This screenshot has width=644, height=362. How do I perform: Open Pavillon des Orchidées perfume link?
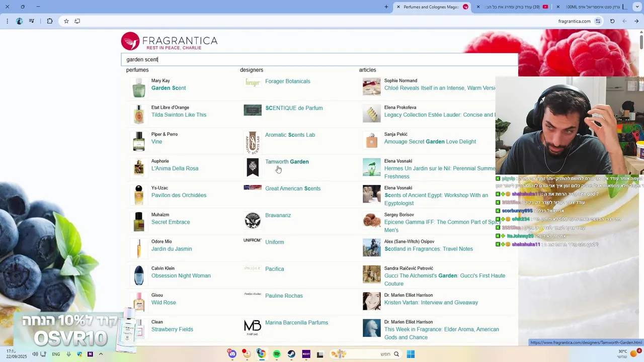click(179, 195)
